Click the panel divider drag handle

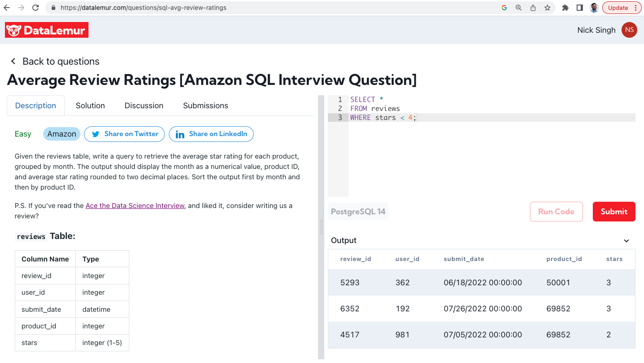tap(321, 227)
